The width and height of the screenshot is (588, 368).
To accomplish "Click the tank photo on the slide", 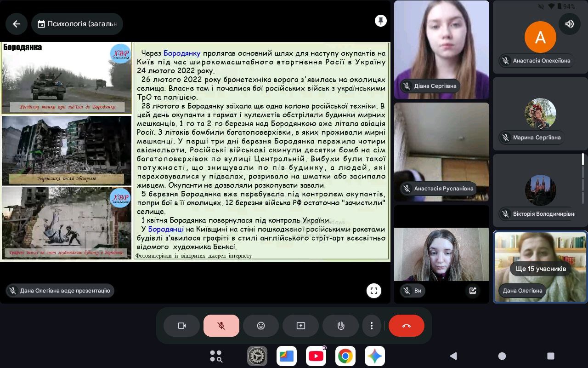I will pos(67,78).
